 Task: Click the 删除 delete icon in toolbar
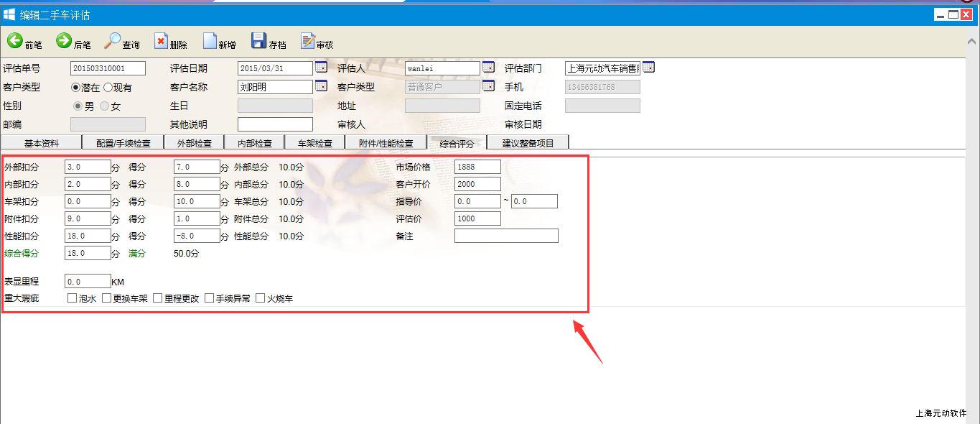pos(161,42)
